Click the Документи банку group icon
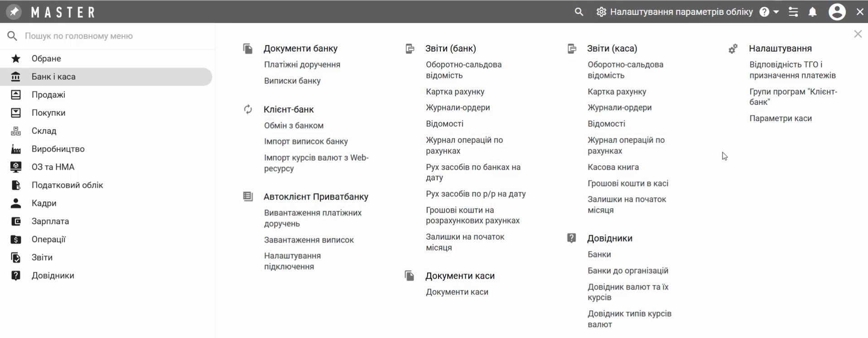The width and height of the screenshot is (868, 338). pyautogui.click(x=248, y=48)
